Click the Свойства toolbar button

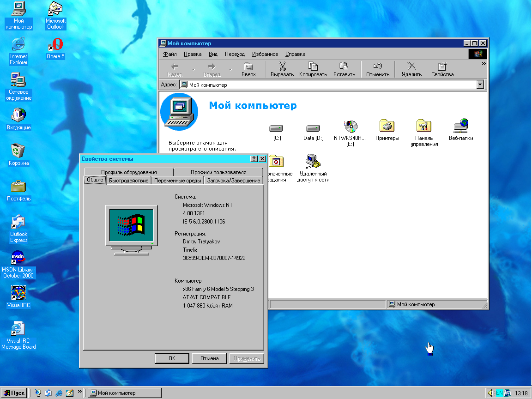tap(442, 69)
